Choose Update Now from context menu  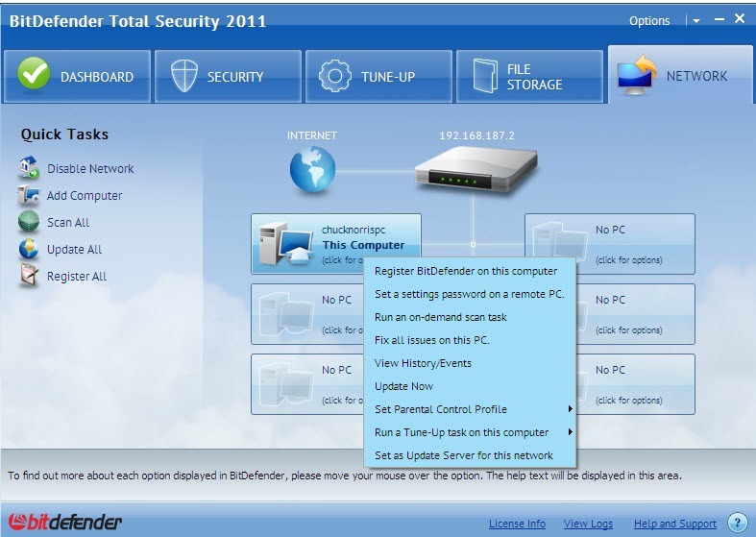[470, 386]
